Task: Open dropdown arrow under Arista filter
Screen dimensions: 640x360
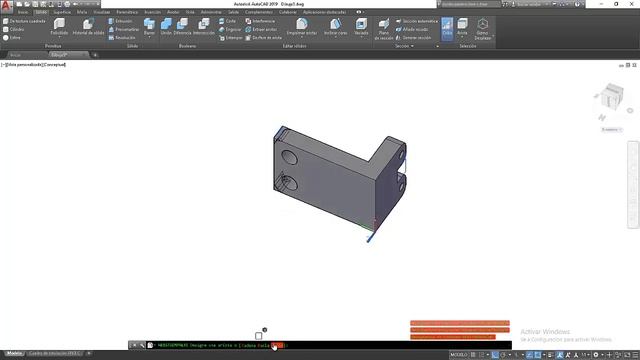Action: point(462,37)
